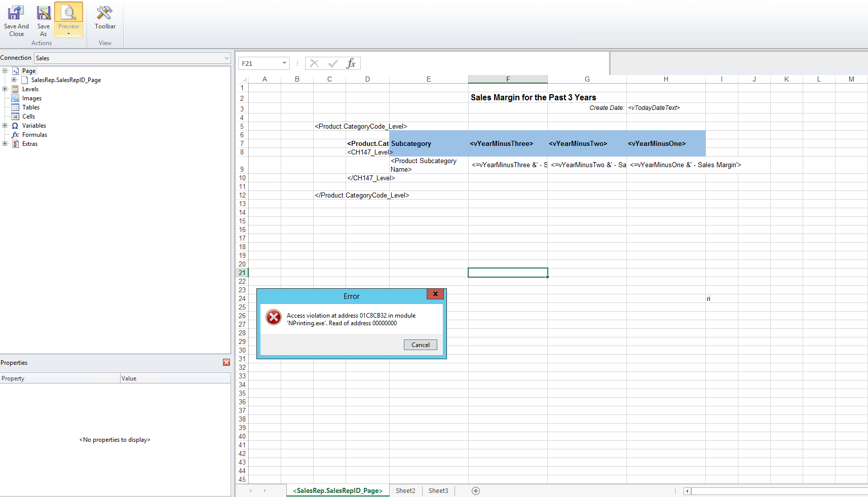Select the Images node icon

[x=15, y=98]
